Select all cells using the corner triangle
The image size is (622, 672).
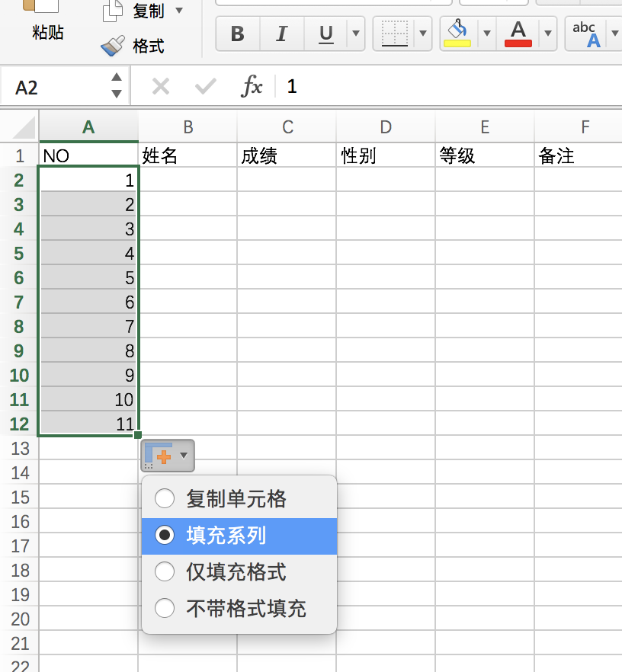[24, 128]
